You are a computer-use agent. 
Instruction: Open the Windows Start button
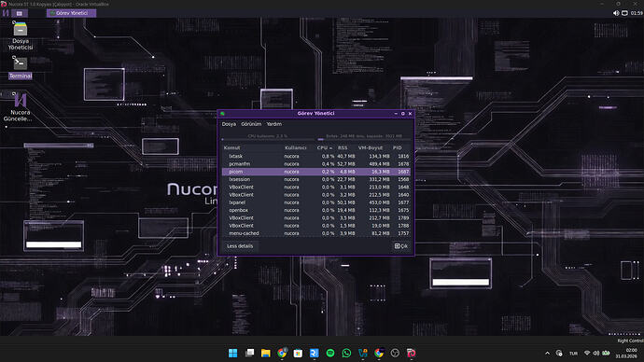click(x=233, y=353)
